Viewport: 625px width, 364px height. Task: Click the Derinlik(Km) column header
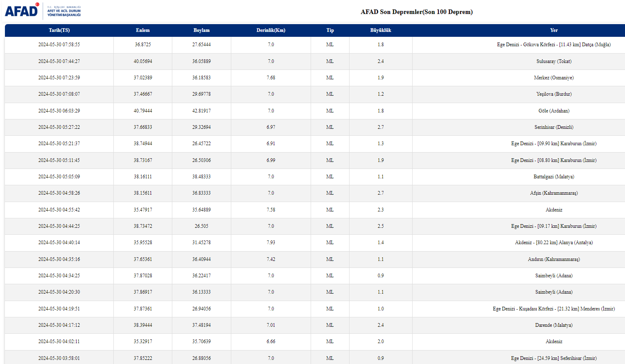point(271,30)
